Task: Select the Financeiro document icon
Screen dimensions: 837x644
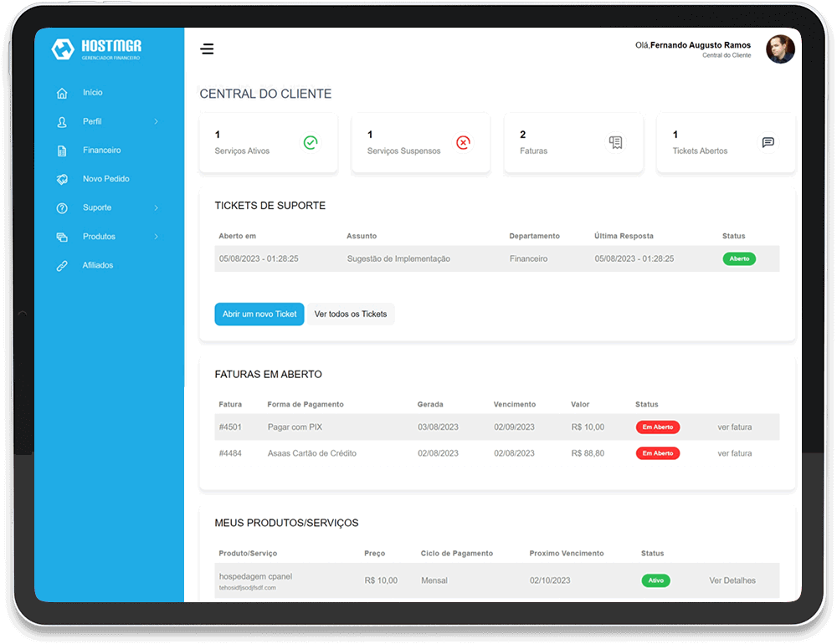Action: coord(62,151)
